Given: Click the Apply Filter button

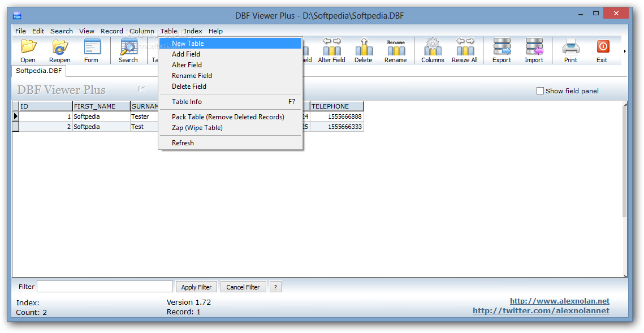Looking at the screenshot, I should point(196,287).
